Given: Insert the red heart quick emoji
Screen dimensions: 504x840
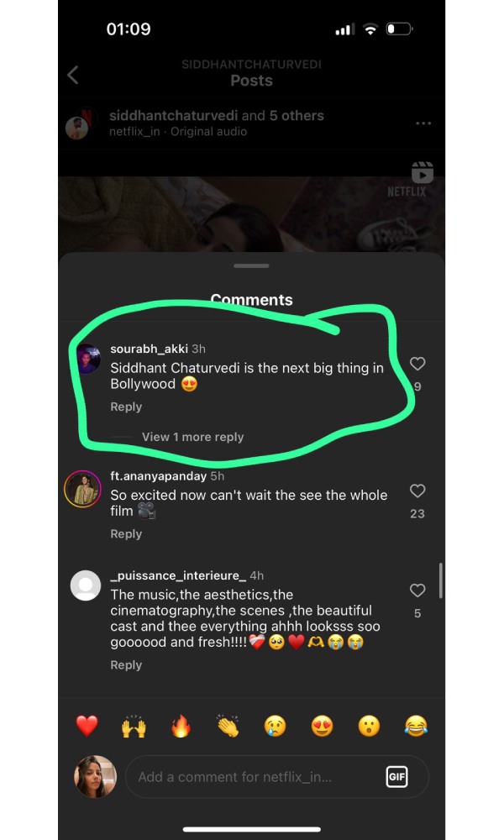Looking at the screenshot, I should click(87, 726).
